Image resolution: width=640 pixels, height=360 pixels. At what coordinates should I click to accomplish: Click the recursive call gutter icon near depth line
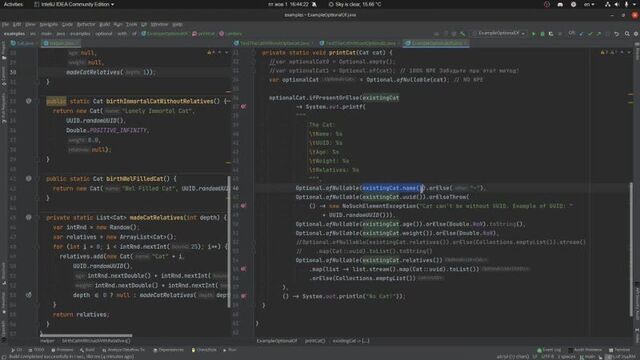tap(29, 295)
